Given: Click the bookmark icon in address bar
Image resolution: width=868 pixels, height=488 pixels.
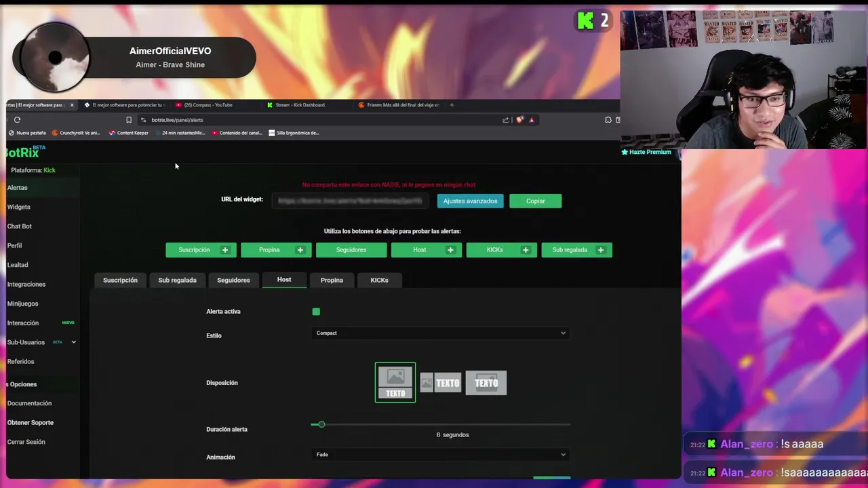Looking at the screenshot, I should pyautogui.click(x=129, y=120).
